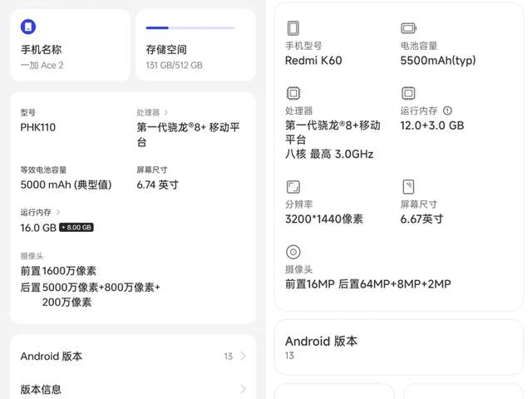Tap the battery capacity icon
532x399 pixels.
[408, 28]
